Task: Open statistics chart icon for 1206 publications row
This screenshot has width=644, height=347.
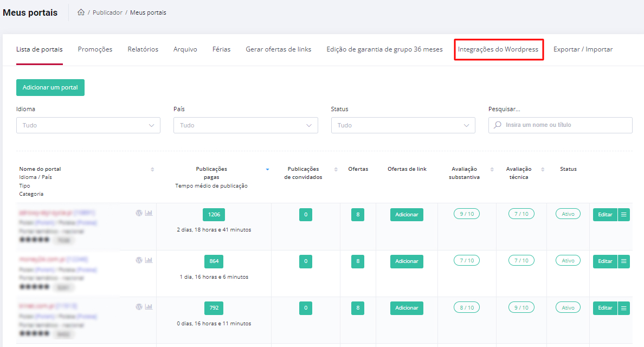Action: (149, 213)
